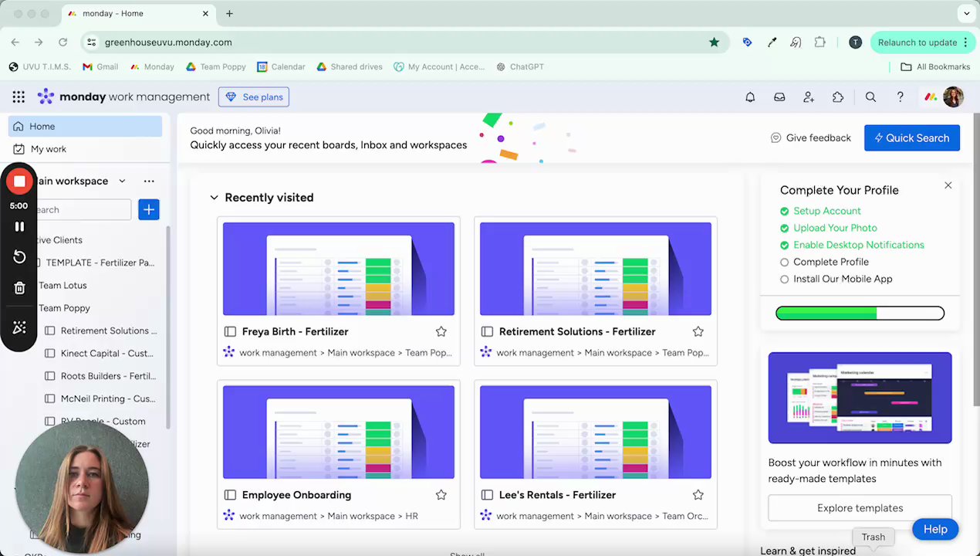Click the blue add item plus button

click(149, 209)
